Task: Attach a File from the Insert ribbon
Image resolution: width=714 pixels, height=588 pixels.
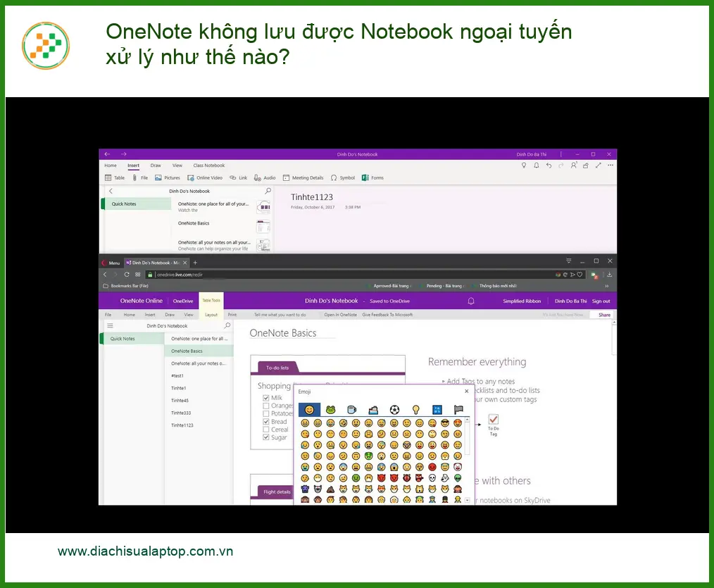Action: tap(140, 178)
